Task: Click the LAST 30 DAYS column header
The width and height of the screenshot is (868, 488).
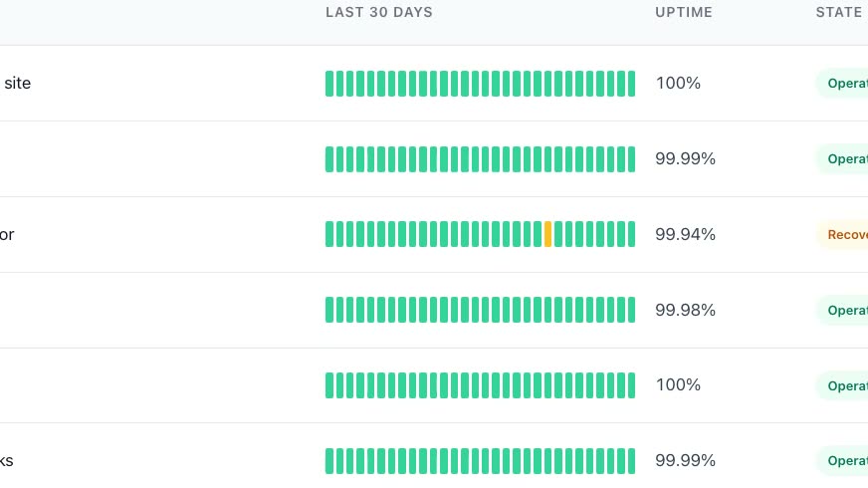Action: (379, 12)
